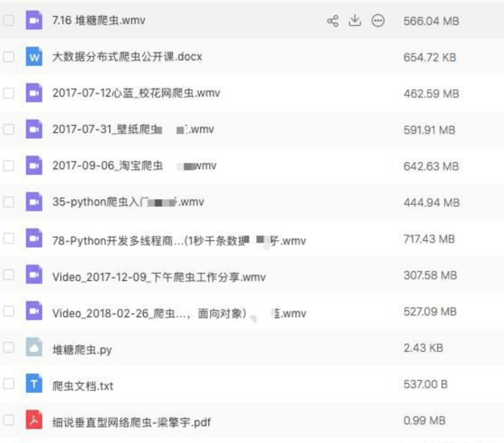Screen dimensions: 504x443
Task: Click the size value 537.00 B
Action: 425,384
